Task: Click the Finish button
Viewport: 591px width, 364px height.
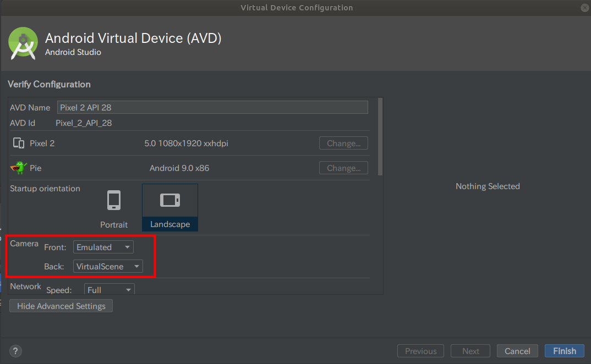Action: coord(564,351)
